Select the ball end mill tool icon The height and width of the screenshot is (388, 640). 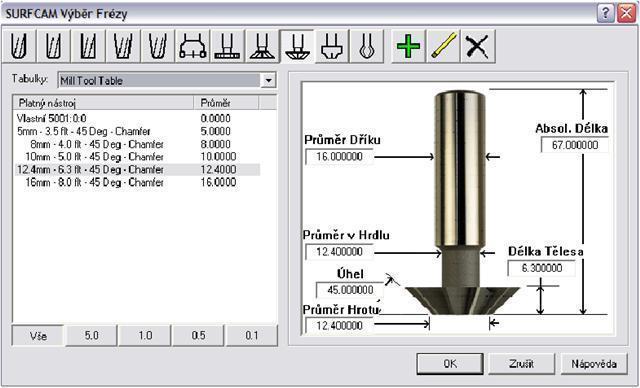pos(19,46)
